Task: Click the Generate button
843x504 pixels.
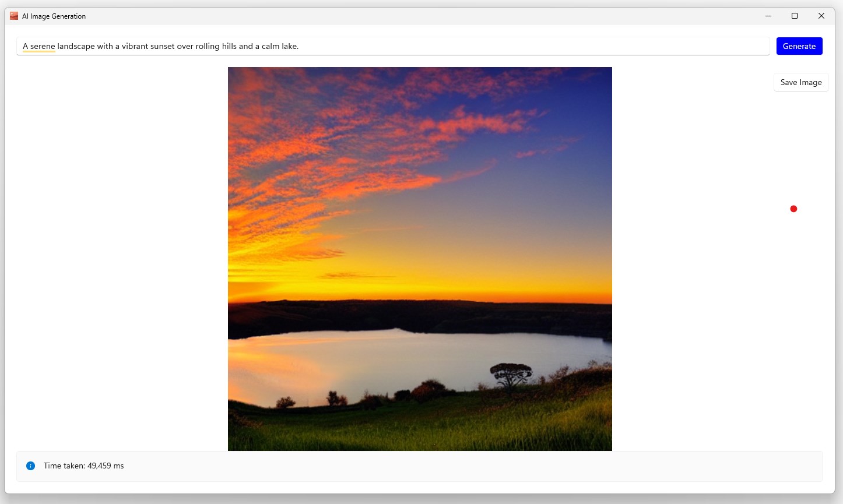Action: pyautogui.click(x=799, y=45)
